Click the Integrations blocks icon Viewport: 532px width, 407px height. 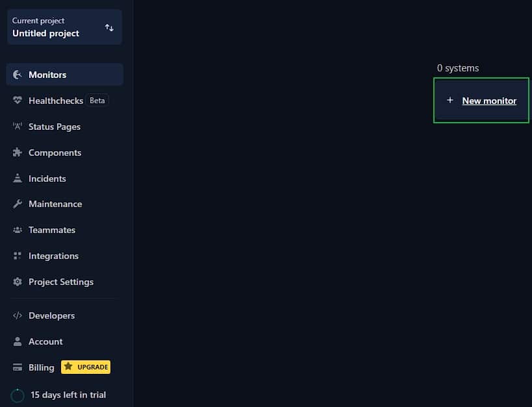click(18, 256)
